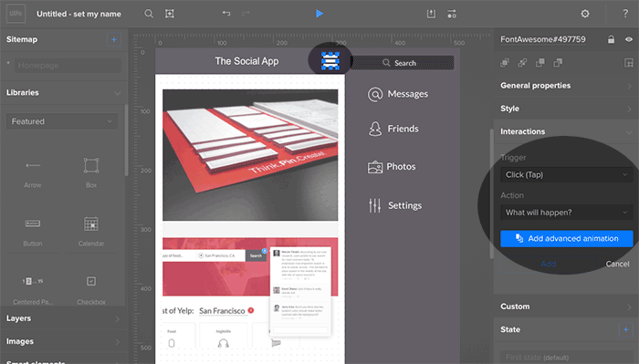
Task: Open the Click (Tap) trigger dropdown
Action: pyautogui.click(x=567, y=174)
